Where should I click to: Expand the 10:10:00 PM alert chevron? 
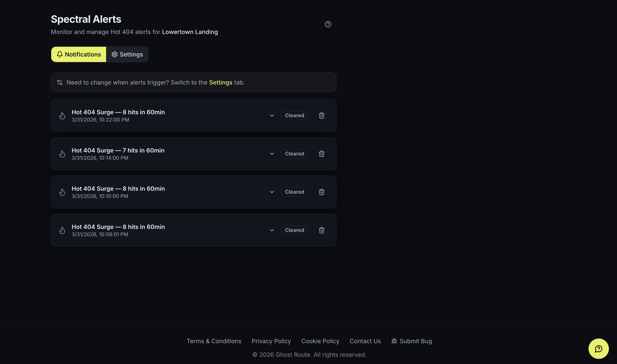tap(272, 192)
